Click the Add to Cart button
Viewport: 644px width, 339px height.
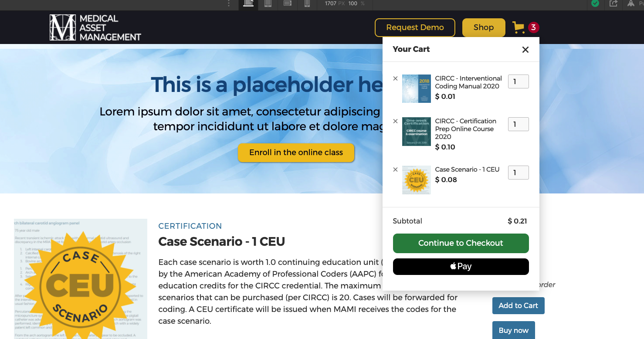coord(519,305)
